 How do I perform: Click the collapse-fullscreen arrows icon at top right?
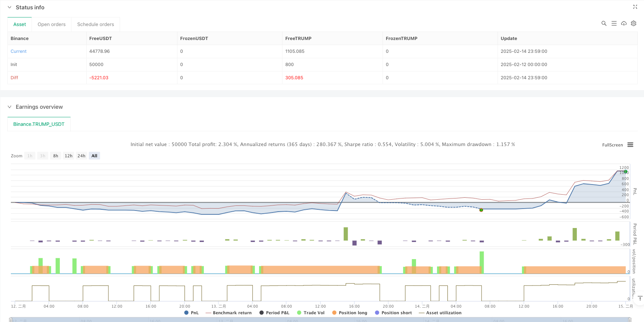[635, 7]
